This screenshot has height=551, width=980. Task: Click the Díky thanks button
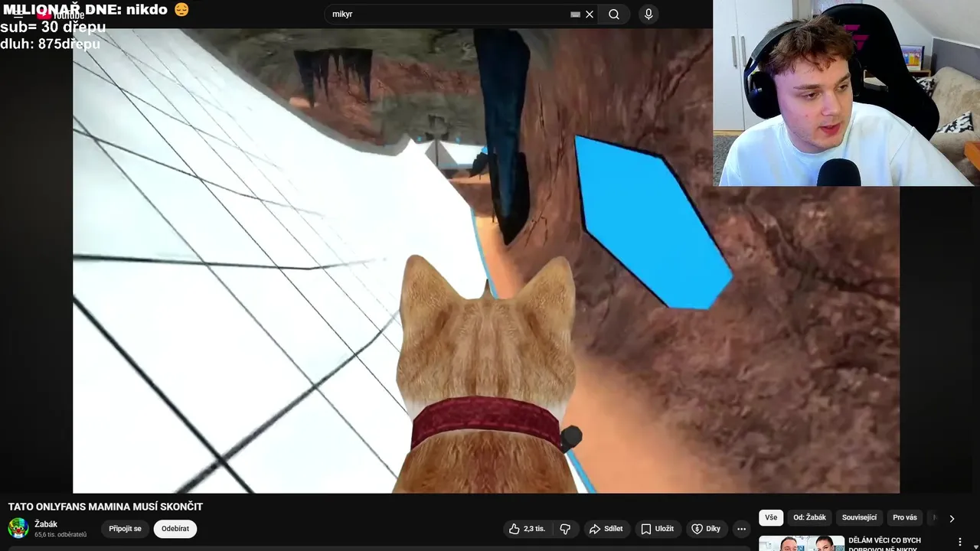(x=706, y=529)
